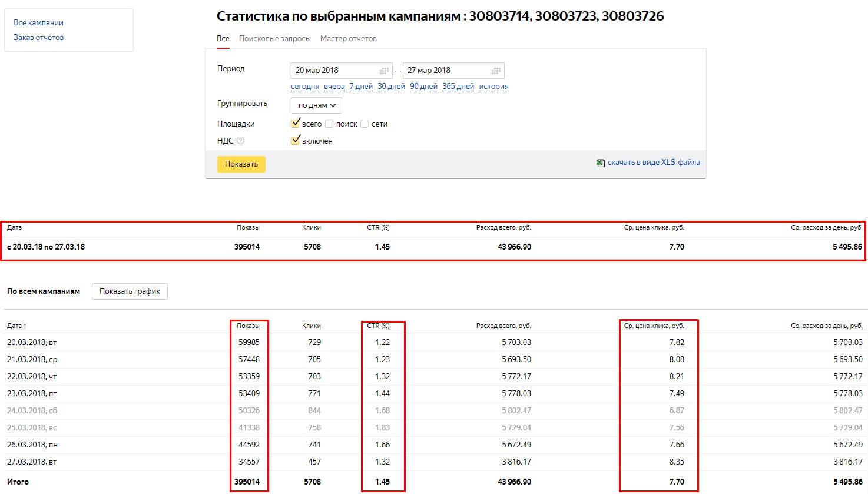868x494 pixels.
Task: Select the 'сегодня' period shortcut
Action: tap(305, 87)
